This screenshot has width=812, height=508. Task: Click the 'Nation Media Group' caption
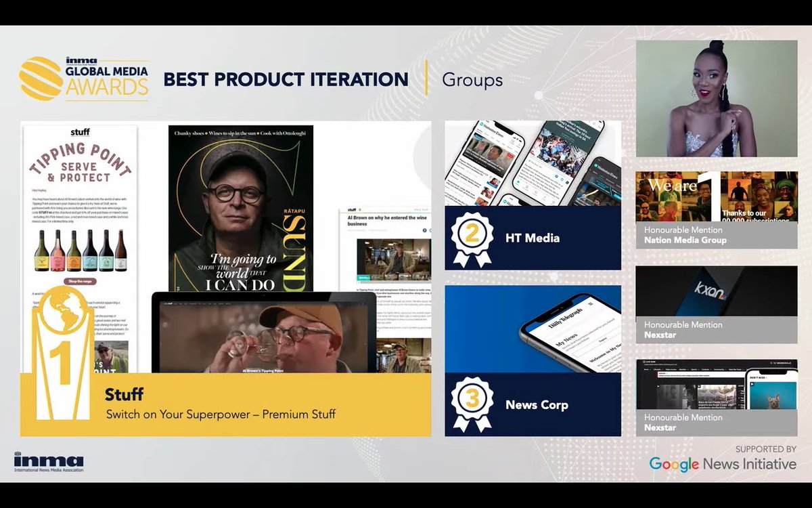tap(685, 240)
